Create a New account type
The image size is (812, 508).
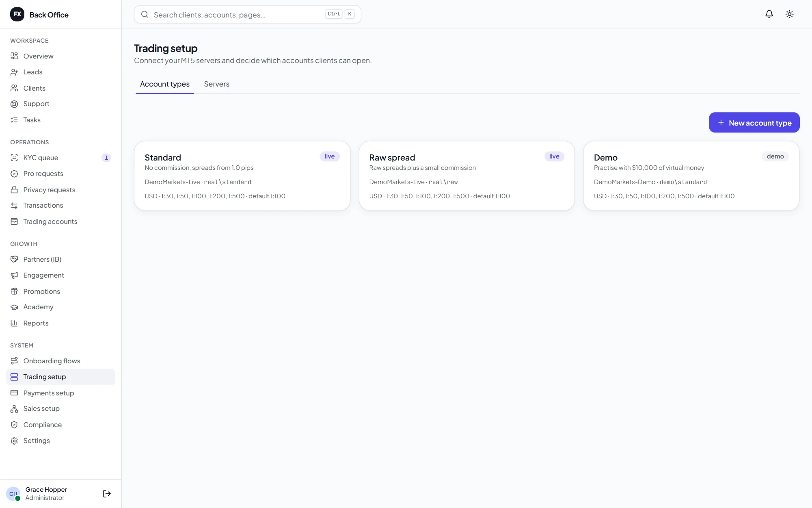(x=754, y=122)
